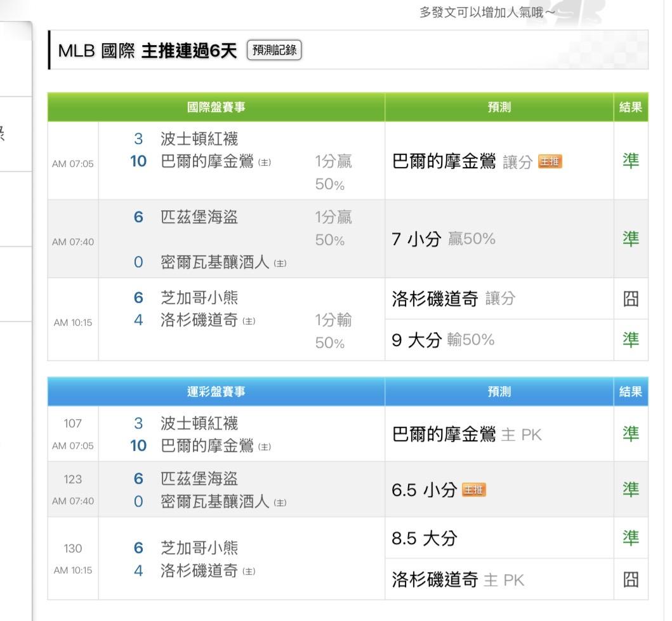Screen dimensions: 672x621
Task: Open the 預測記錄 button
Action: (274, 50)
